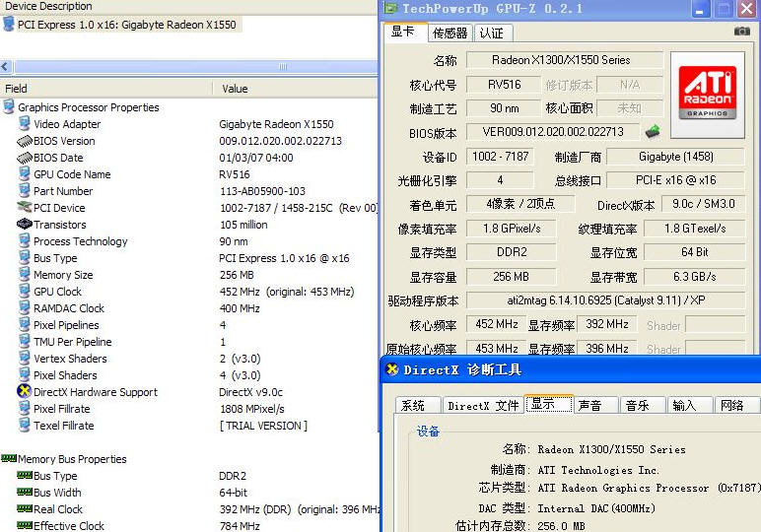Click the Vertex Shaders row label
This screenshot has width=761, height=532.
[x=70, y=359]
